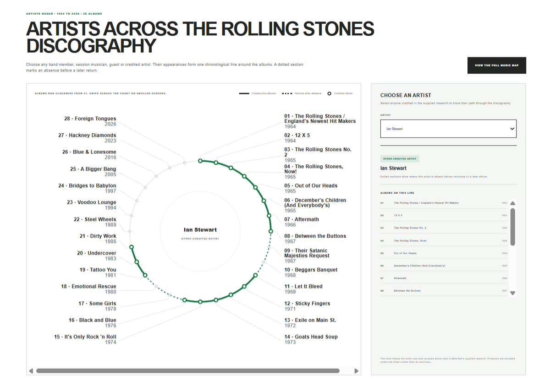Screen dimensions: 550x392
Task: Click the Other Credited Artist green badge
Action: [400, 159]
